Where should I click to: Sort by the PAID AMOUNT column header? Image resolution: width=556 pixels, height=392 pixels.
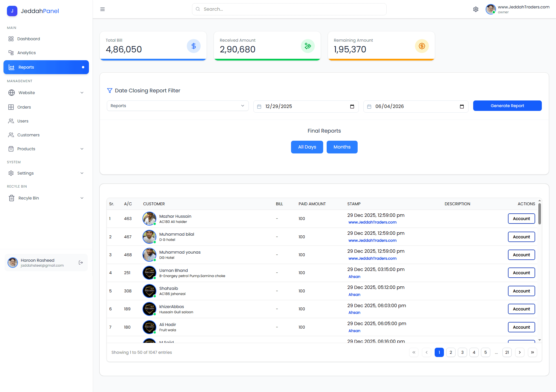coord(312,204)
